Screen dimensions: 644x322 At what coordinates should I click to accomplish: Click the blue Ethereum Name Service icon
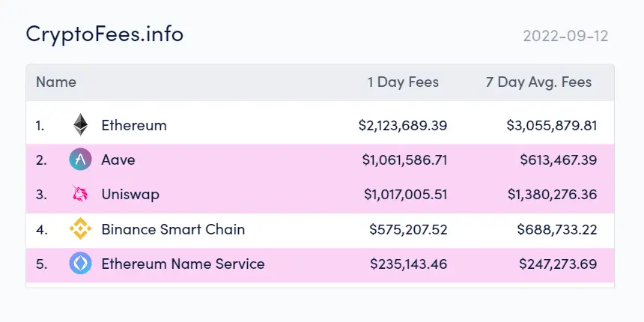click(81, 264)
